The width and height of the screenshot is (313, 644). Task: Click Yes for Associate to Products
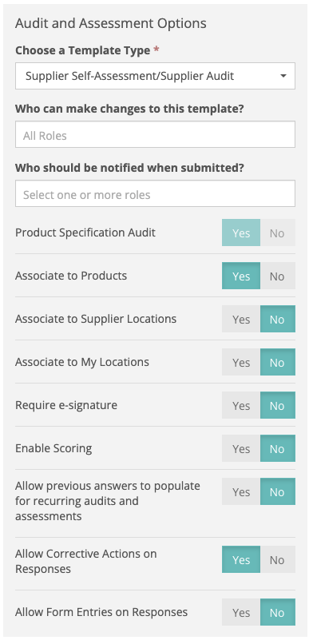coord(241,276)
